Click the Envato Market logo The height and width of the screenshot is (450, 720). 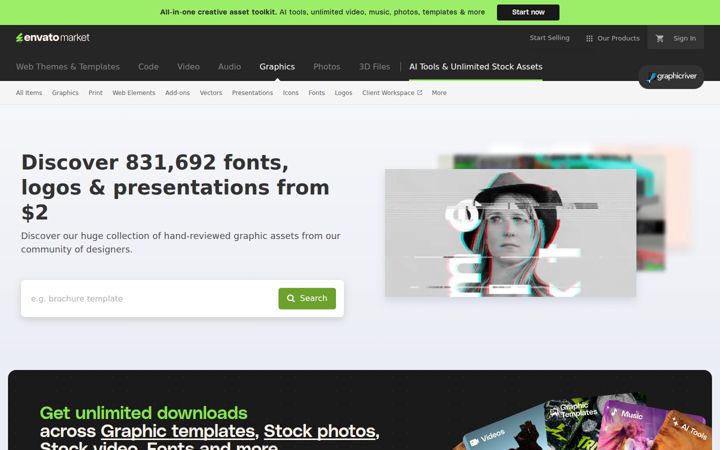tap(53, 38)
